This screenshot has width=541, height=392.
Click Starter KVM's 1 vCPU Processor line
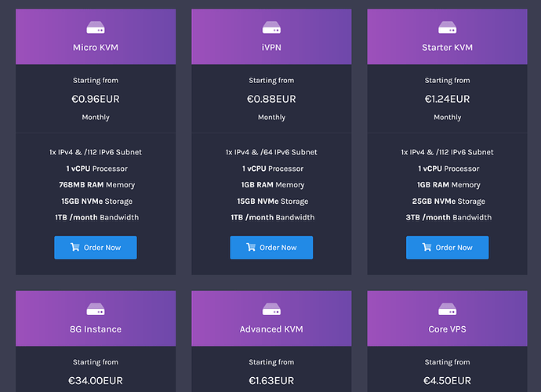(448, 169)
